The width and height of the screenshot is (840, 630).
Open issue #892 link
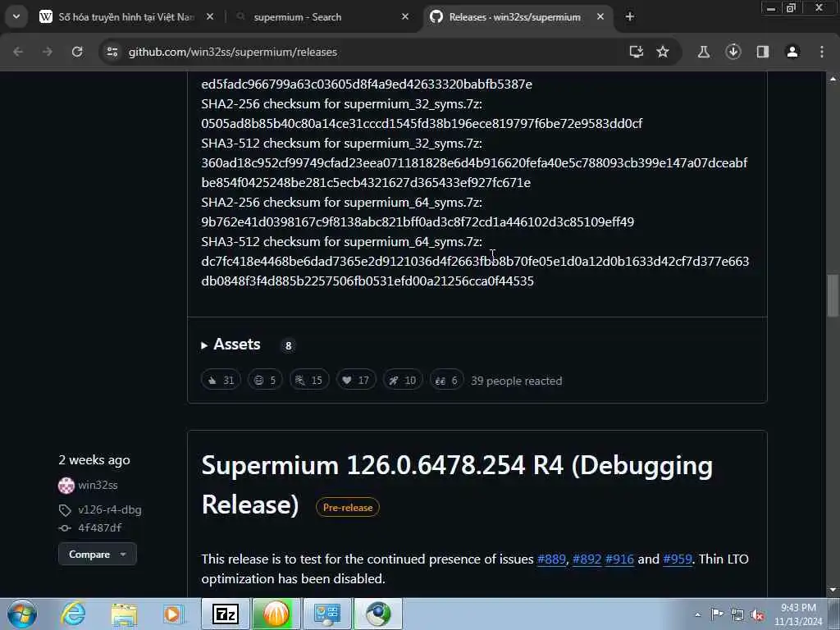click(587, 559)
